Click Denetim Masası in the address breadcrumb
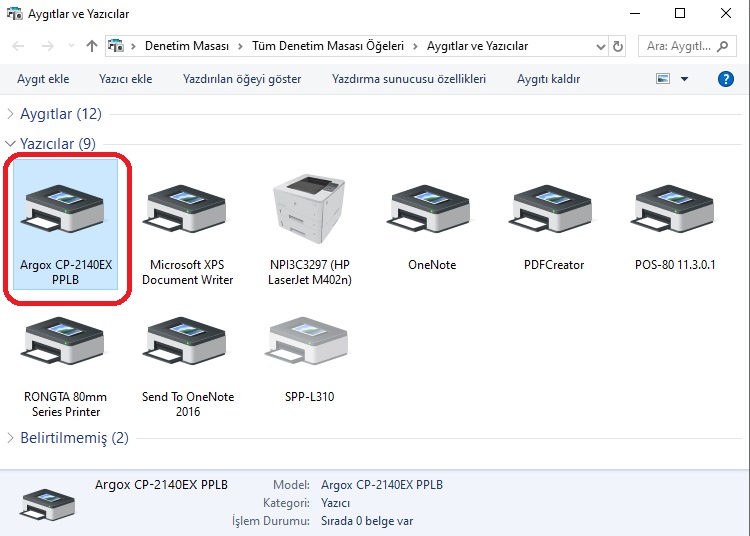750x536 pixels. pyautogui.click(x=186, y=46)
